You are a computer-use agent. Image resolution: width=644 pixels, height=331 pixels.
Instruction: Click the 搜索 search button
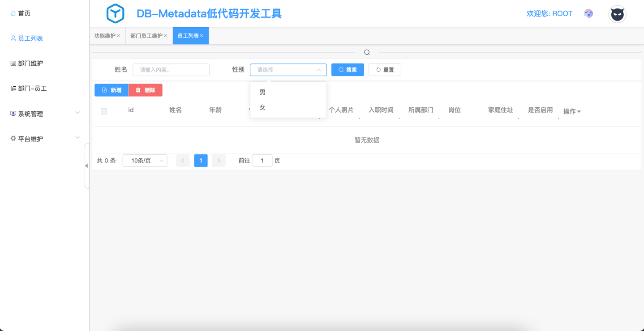point(348,70)
